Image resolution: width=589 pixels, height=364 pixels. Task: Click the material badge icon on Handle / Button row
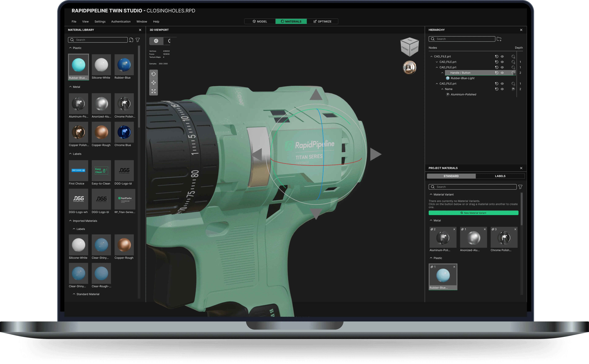513,73
